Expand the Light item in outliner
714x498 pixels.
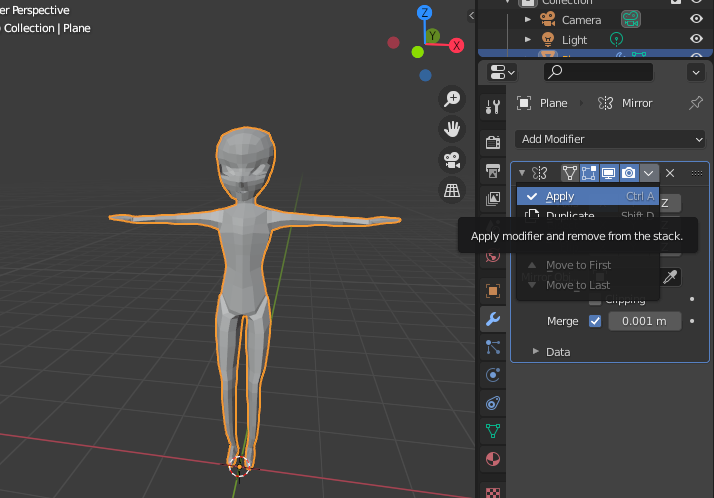pyautogui.click(x=528, y=40)
